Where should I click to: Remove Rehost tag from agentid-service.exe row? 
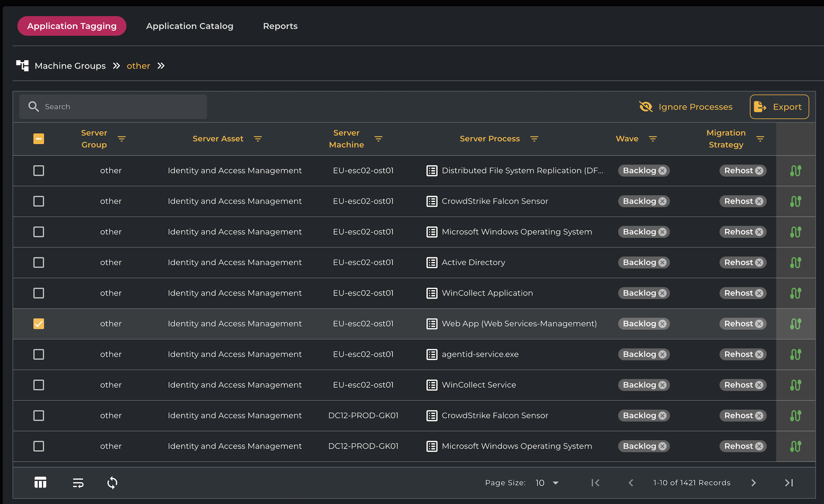click(759, 354)
